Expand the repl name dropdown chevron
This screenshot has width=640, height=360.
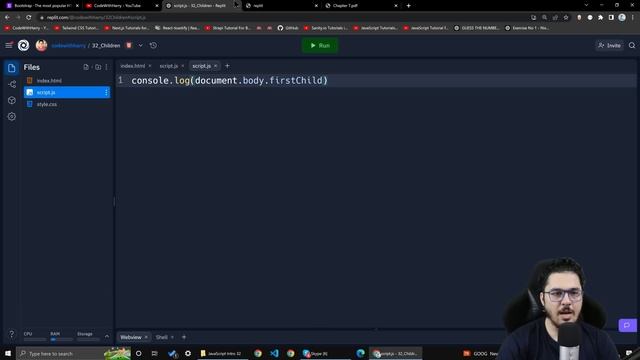coord(140,45)
